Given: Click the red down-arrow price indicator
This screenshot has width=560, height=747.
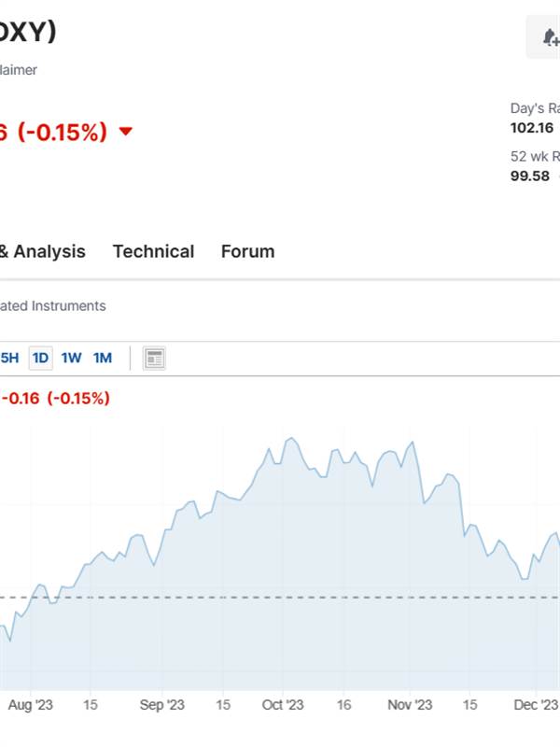Looking at the screenshot, I should [x=125, y=131].
